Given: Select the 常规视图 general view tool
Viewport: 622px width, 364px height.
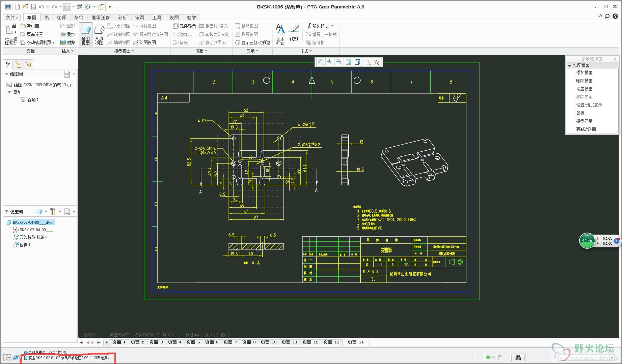Looking at the screenshot, I should pos(99,35).
